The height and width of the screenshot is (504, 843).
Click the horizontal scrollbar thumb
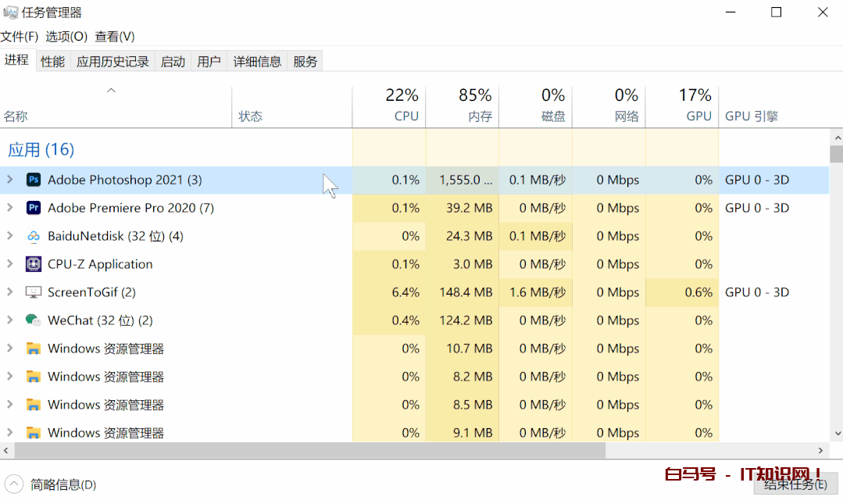click(x=309, y=451)
